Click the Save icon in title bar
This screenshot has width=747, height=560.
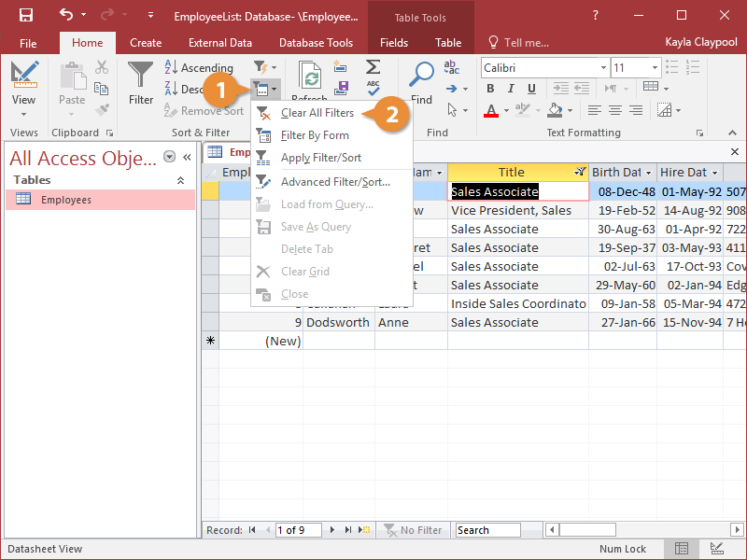(x=25, y=15)
